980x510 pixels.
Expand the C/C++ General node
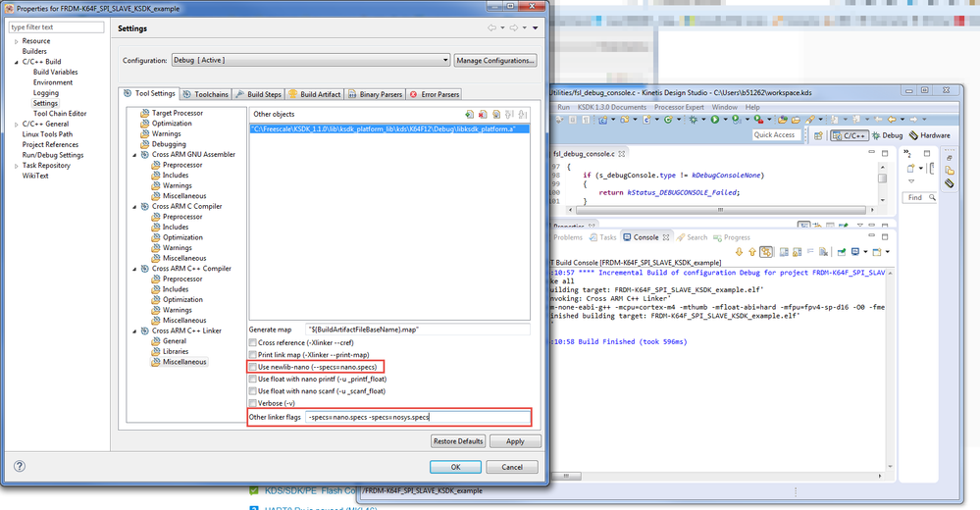coord(17,125)
